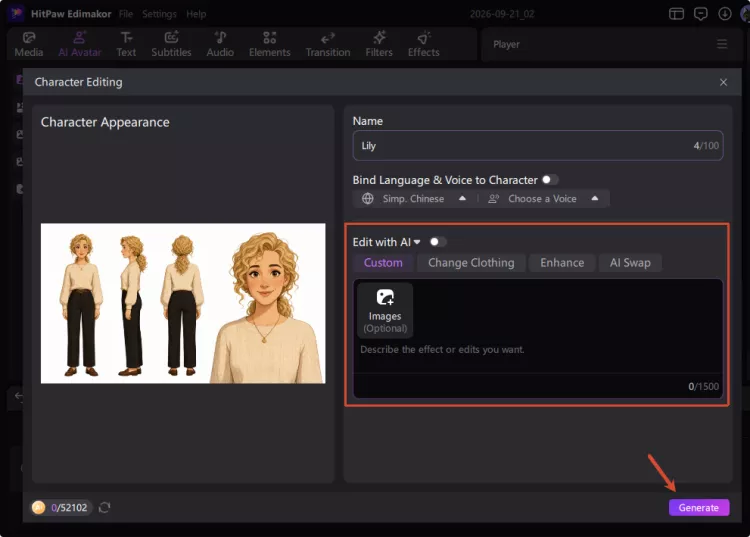Open the Subtitles tab
The width and height of the screenshot is (750, 537).
pyautogui.click(x=171, y=44)
